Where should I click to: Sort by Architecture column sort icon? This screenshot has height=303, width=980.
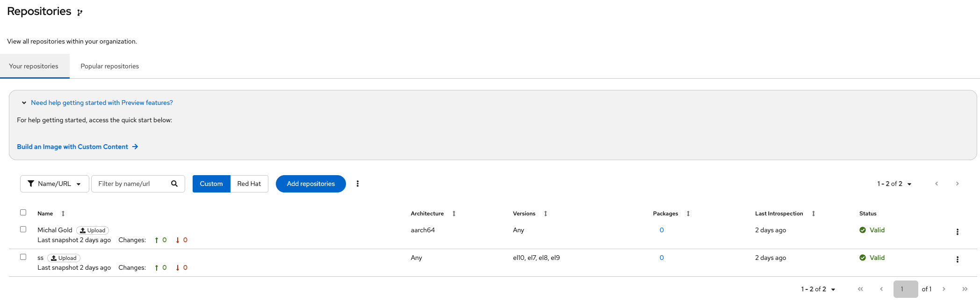[454, 214]
